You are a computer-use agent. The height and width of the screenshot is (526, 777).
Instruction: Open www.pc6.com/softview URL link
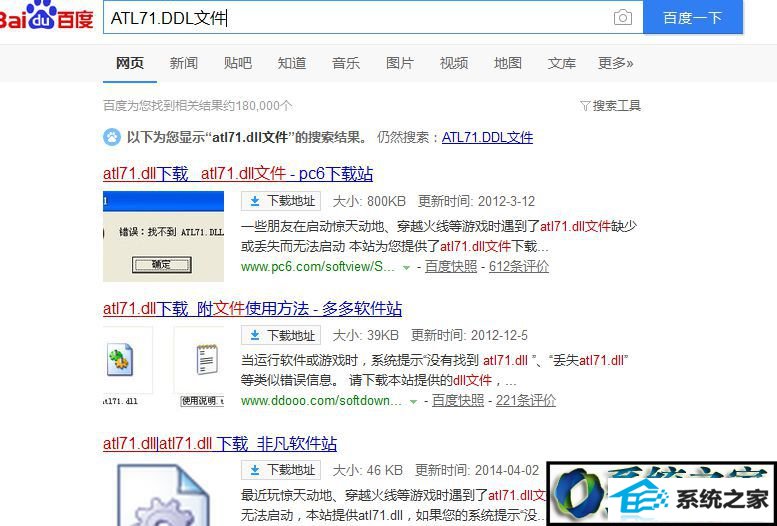pyautogui.click(x=318, y=267)
